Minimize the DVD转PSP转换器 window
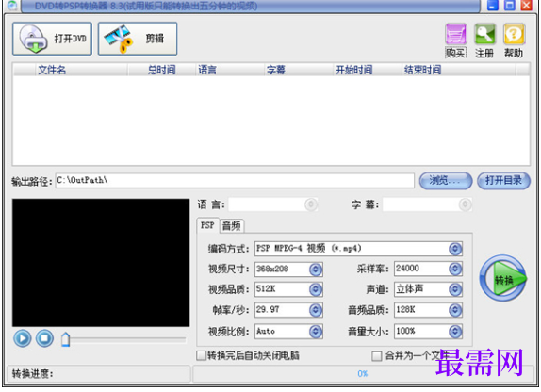Image resolution: width=541 pixels, height=392 pixels. click(x=493, y=5)
